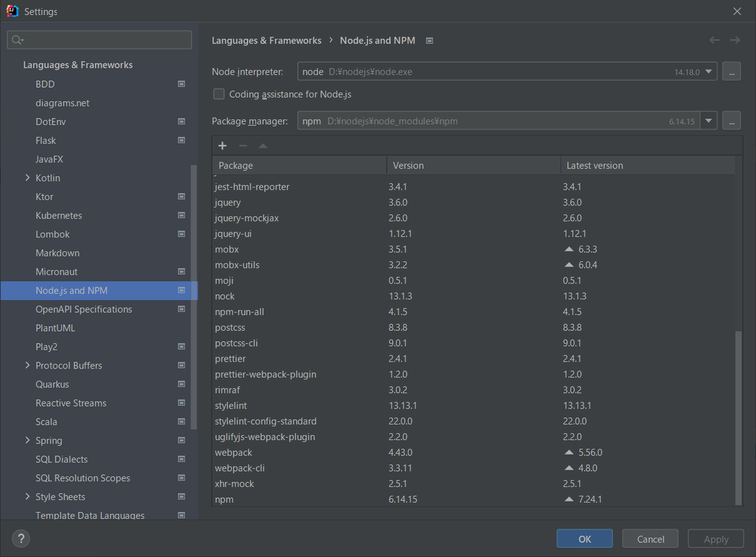Click the project-level icon beside Play2
756x557 pixels.
(x=181, y=347)
